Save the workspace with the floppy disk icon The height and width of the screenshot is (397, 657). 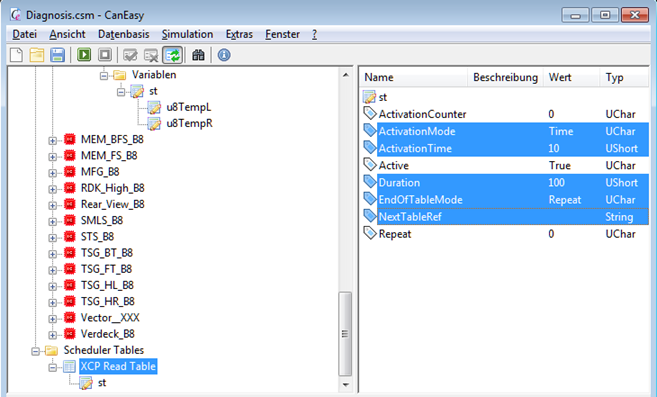57,55
